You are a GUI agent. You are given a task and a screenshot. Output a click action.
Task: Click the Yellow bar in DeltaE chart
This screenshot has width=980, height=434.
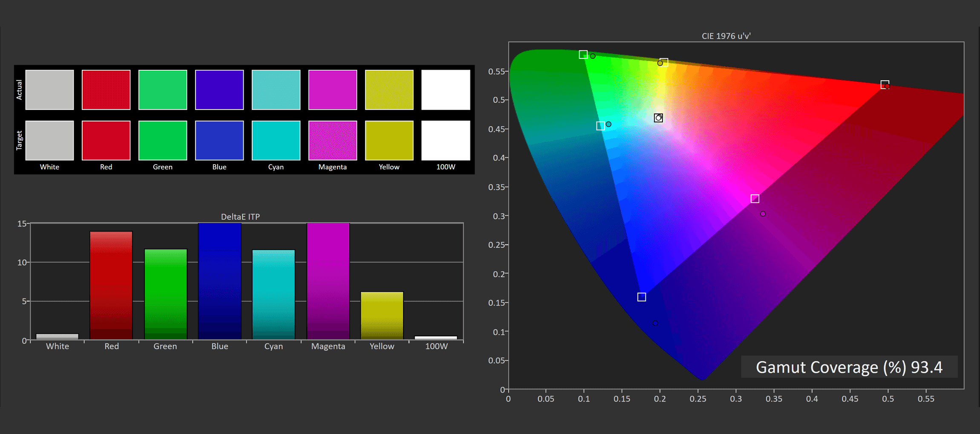click(382, 315)
